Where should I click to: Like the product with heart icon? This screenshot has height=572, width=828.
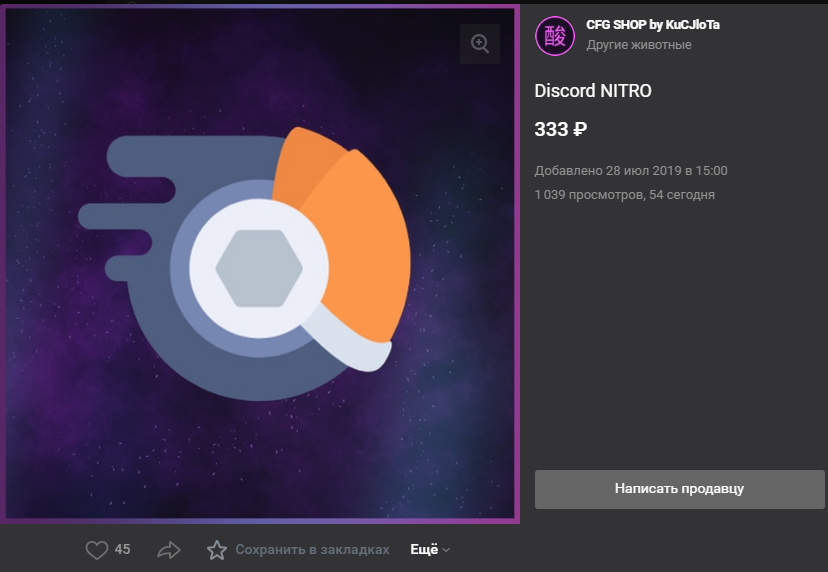(97, 550)
